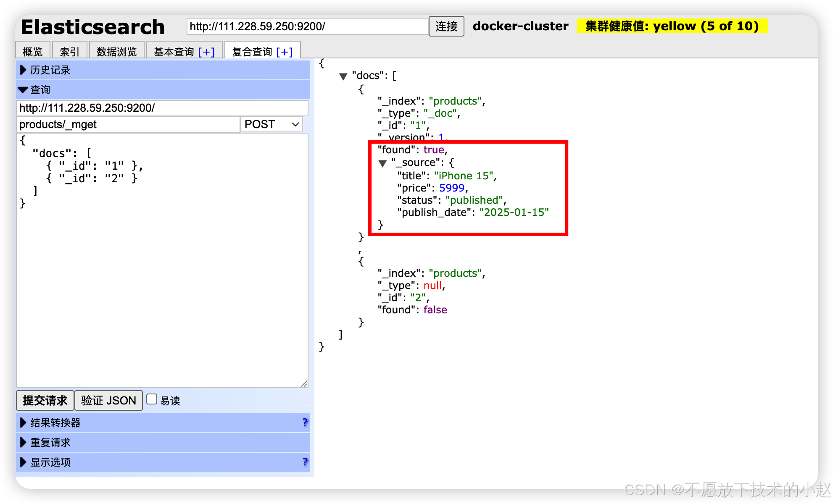Click help icon beside 结果转换器

click(x=305, y=422)
